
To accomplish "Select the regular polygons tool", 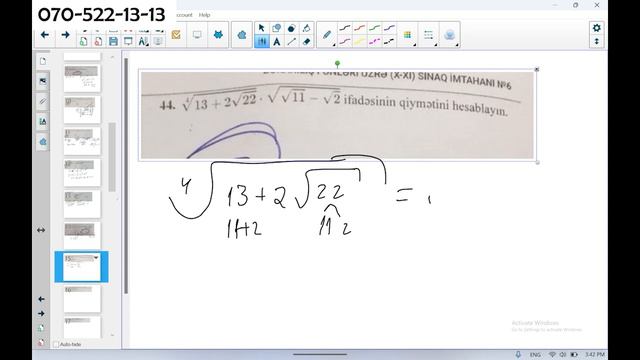I will 291,28.
